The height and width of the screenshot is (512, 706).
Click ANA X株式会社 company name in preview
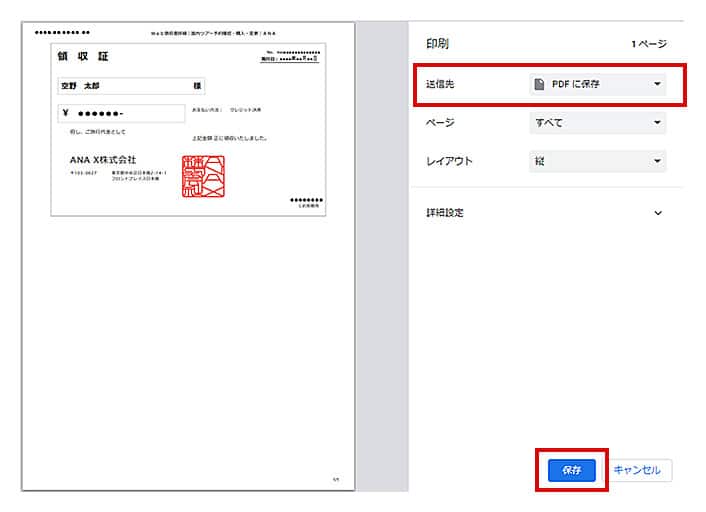click(x=103, y=160)
